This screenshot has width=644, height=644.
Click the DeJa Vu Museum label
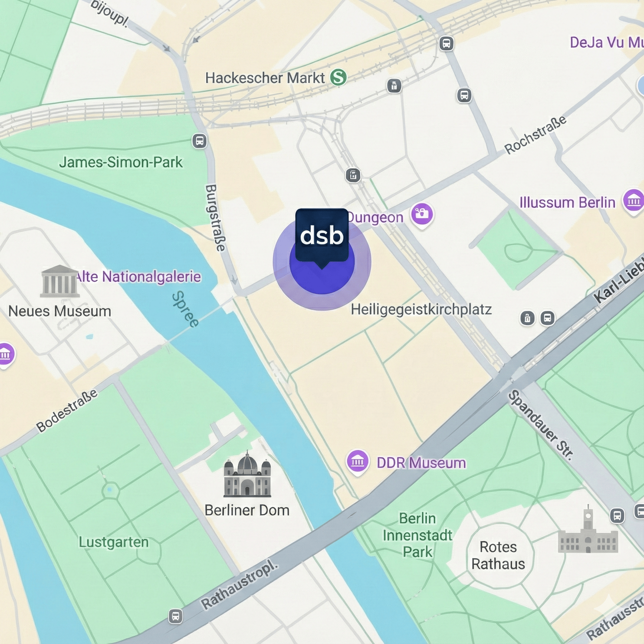coord(607,42)
